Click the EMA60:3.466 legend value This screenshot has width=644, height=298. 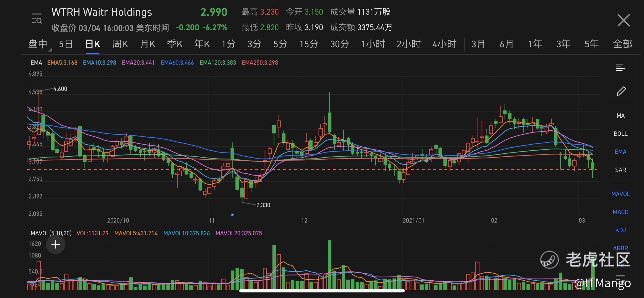tap(177, 63)
